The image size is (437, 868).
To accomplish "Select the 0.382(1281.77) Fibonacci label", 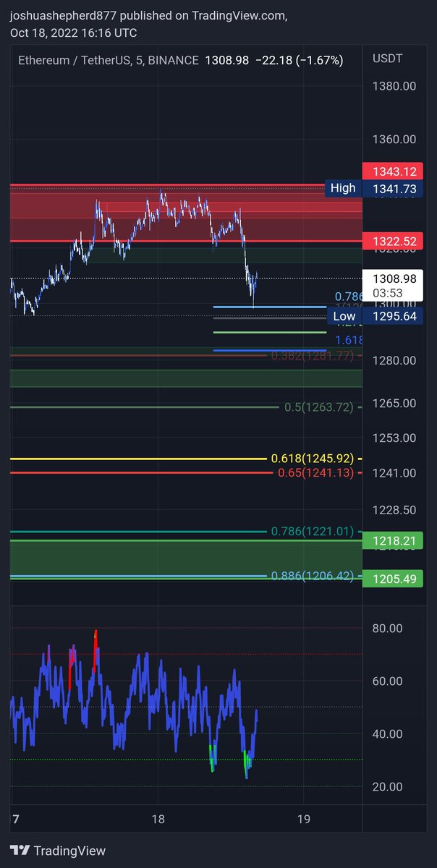I will pos(312,355).
